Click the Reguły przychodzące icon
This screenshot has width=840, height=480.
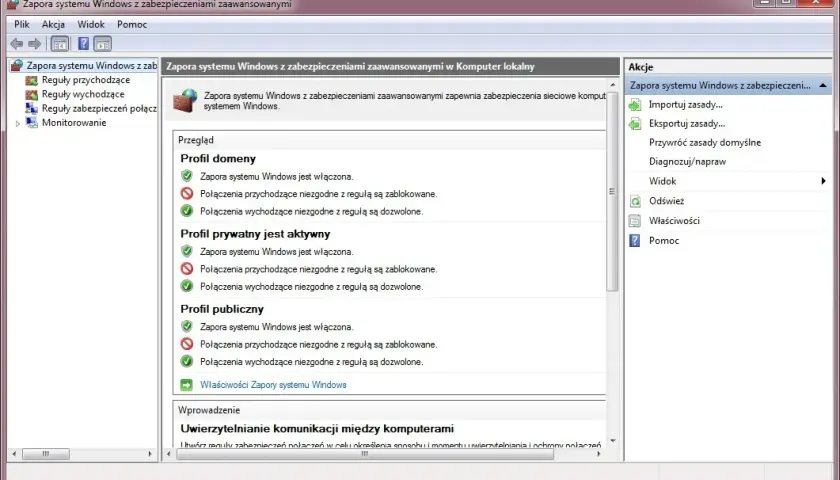(32, 80)
